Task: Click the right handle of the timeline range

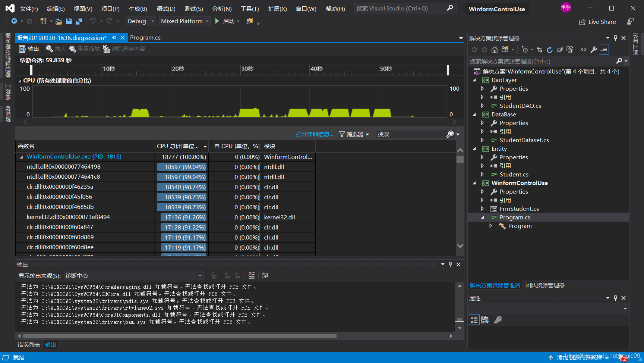Action: (448, 70)
